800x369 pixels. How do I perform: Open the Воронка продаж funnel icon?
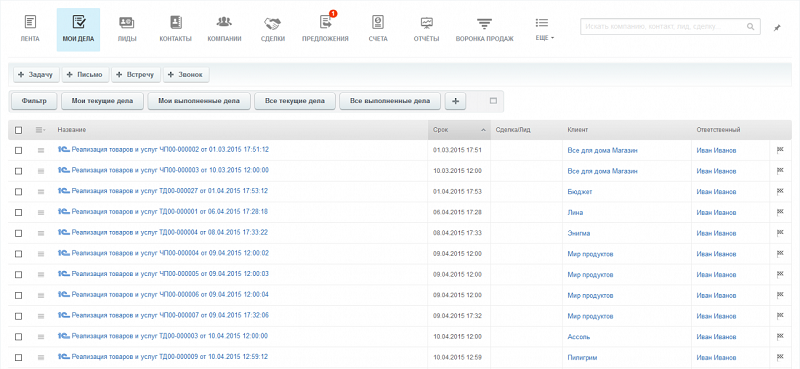pyautogui.click(x=484, y=23)
